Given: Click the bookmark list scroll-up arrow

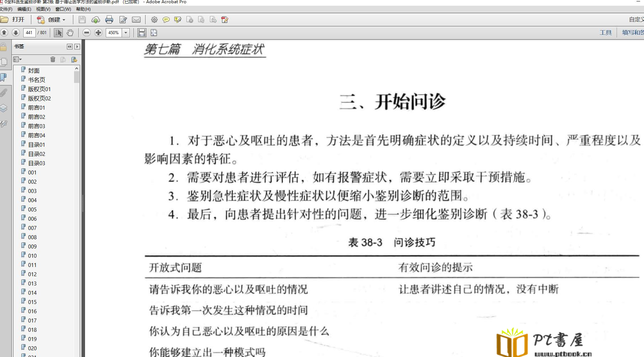Looking at the screenshot, I should [x=76, y=68].
